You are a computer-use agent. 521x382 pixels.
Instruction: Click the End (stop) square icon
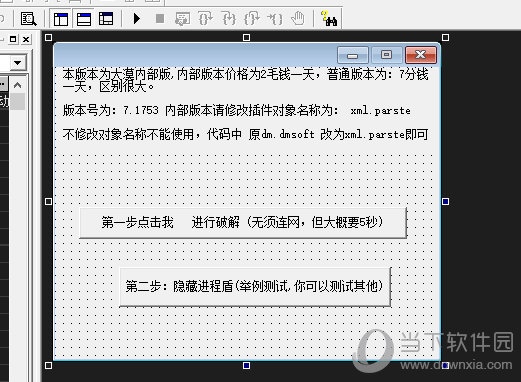pos(160,18)
